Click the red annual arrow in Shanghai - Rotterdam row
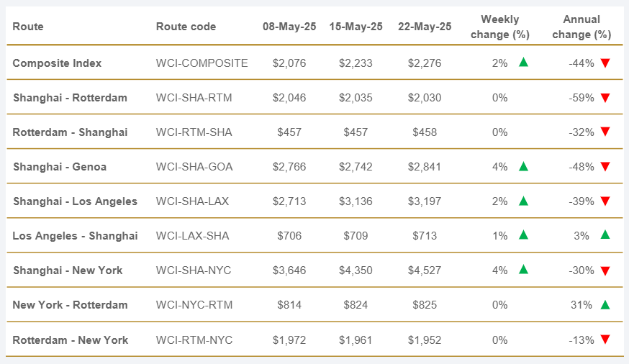Viewport: 629px width, 364px height. pos(605,97)
